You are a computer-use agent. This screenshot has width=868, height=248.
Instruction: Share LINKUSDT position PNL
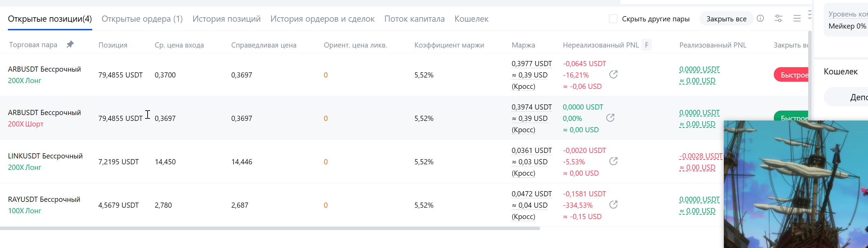[x=613, y=161]
